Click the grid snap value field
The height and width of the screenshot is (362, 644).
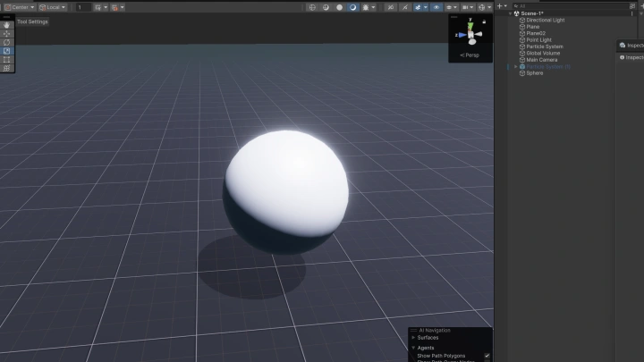[x=83, y=7]
